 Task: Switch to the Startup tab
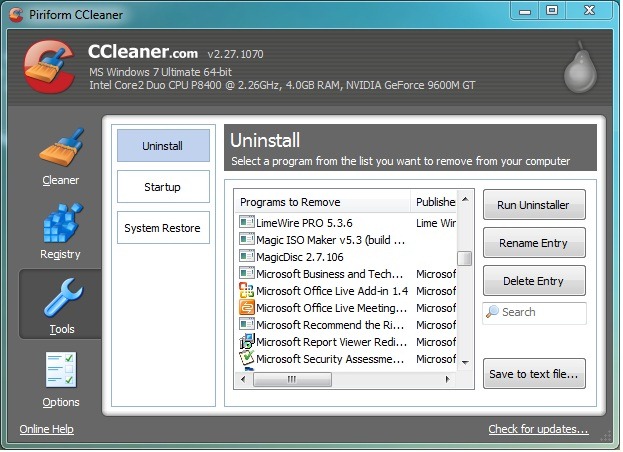163,187
